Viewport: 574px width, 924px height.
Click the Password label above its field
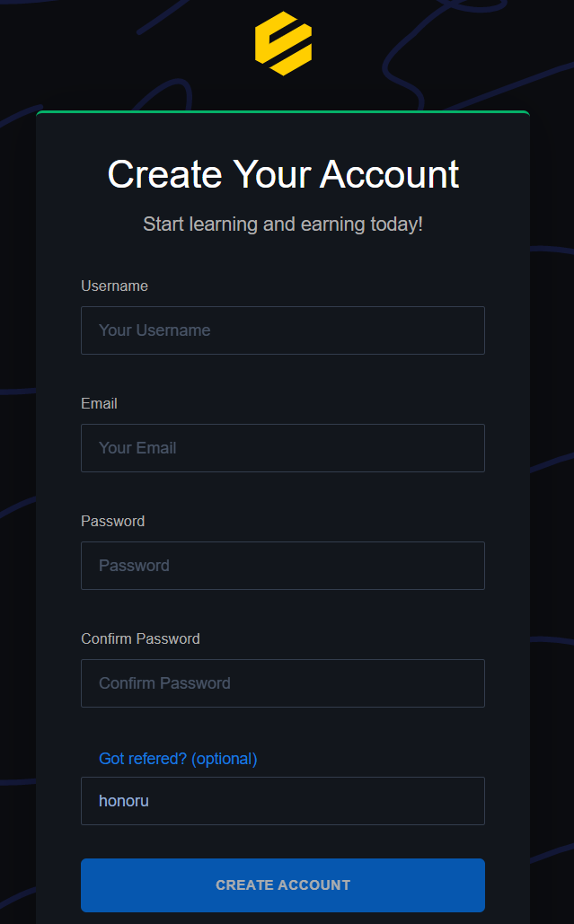point(112,521)
